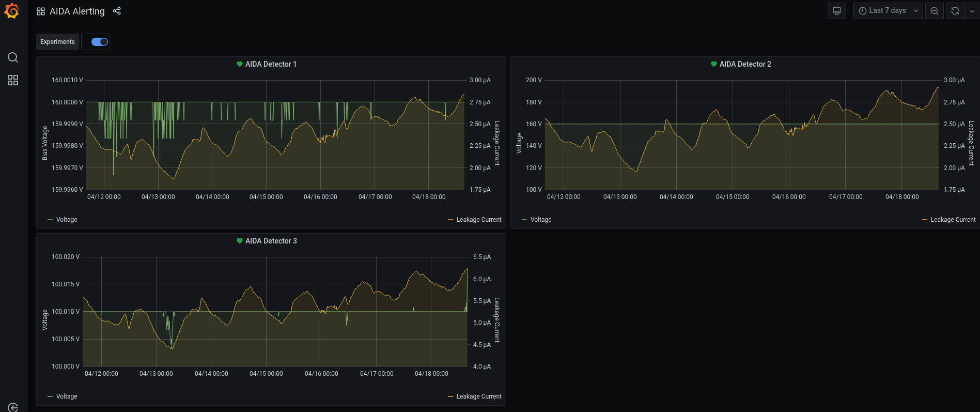Open the Last 7 days time picker
Screen dimensions: 980x412
coord(888,11)
